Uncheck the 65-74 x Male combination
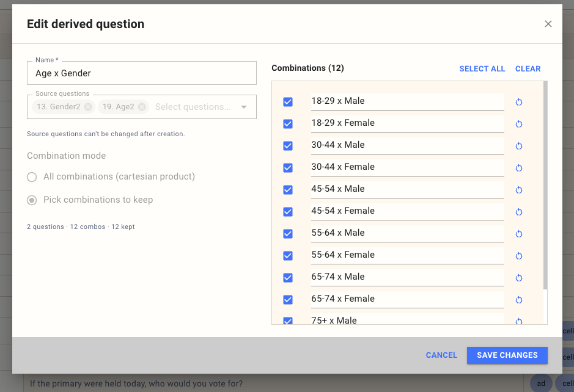 [288, 278]
